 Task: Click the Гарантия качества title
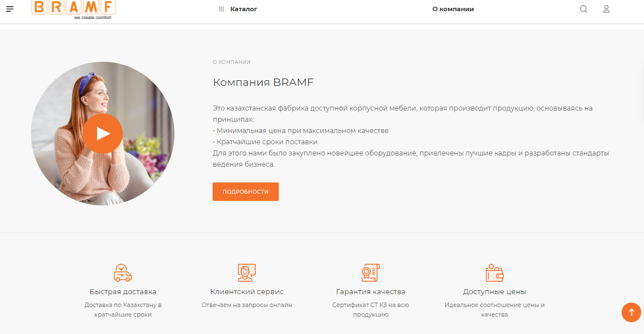pos(370,292)
